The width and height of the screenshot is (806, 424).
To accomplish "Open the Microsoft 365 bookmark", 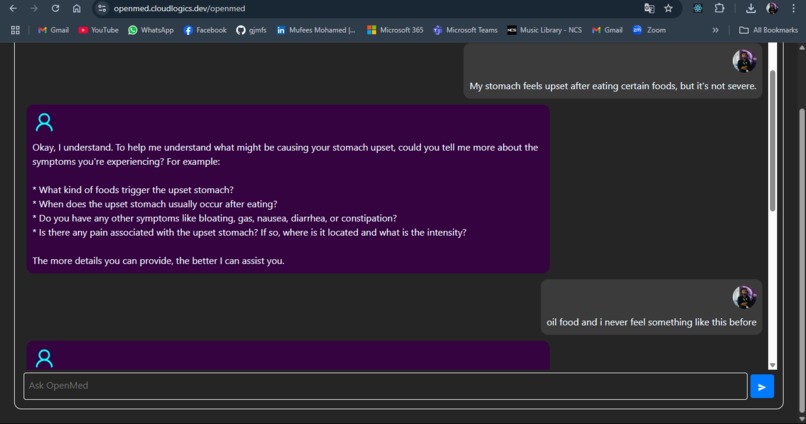I will (395, 30).
